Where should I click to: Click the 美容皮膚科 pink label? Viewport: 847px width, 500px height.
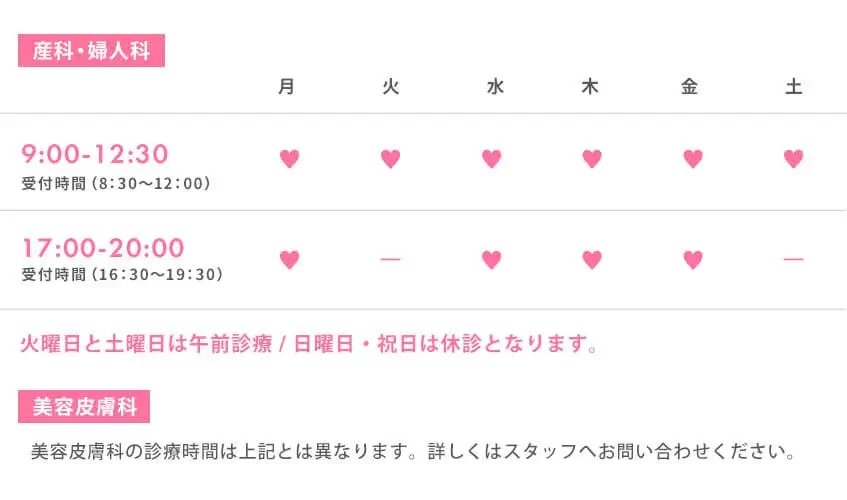84,407
